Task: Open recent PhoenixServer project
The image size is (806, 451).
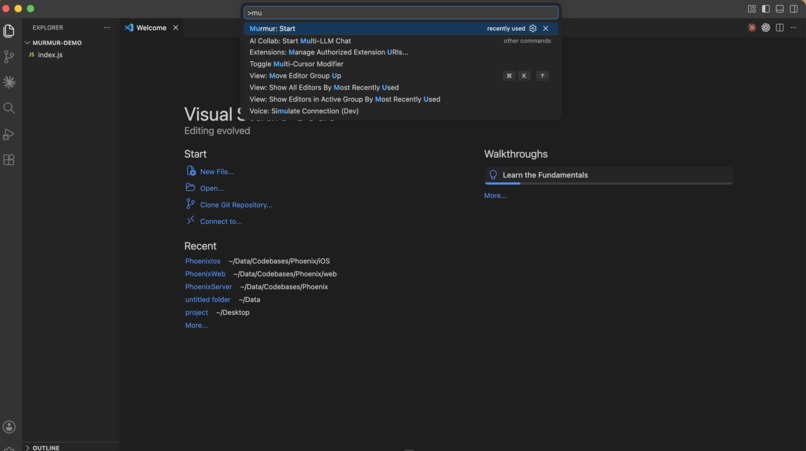Action: pos(208,287)
